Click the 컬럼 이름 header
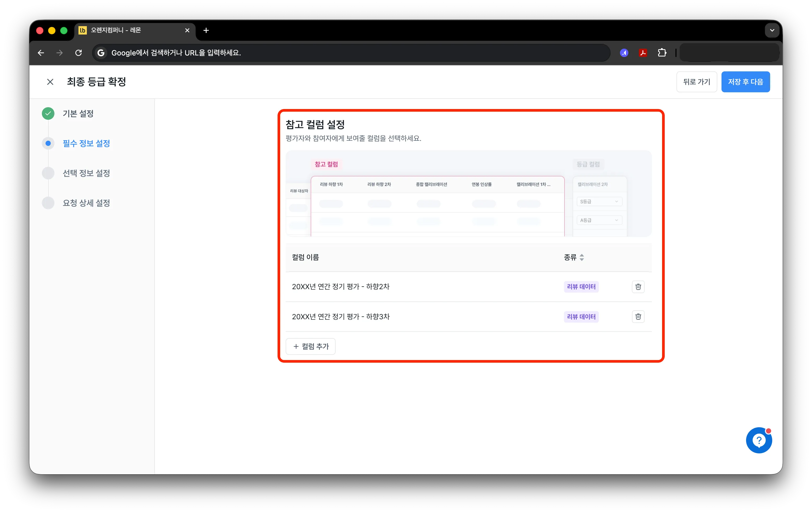 [x=305, y=257]
